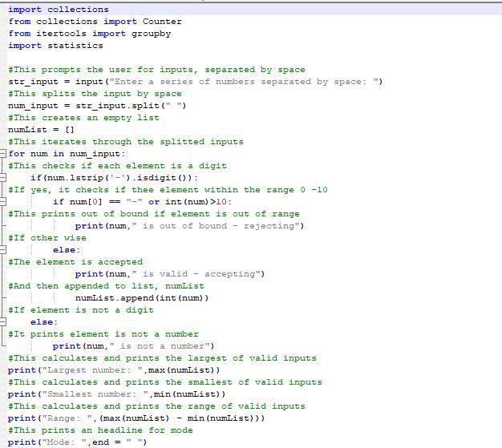Click the string "Mode: " in the last print
Image resolution: width=502 pixels, height=448 pixels.
point(64,442)
